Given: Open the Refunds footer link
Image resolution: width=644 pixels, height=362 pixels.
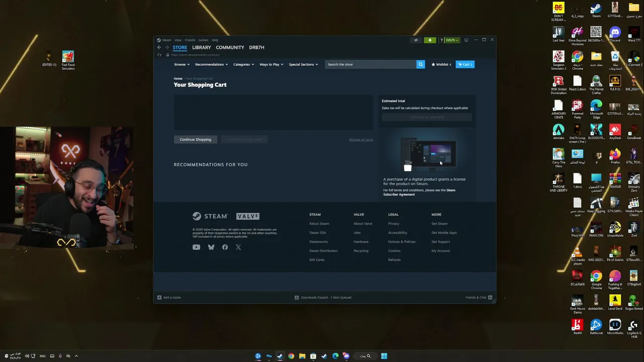Looking at the screenshot, I should (394, 260).
